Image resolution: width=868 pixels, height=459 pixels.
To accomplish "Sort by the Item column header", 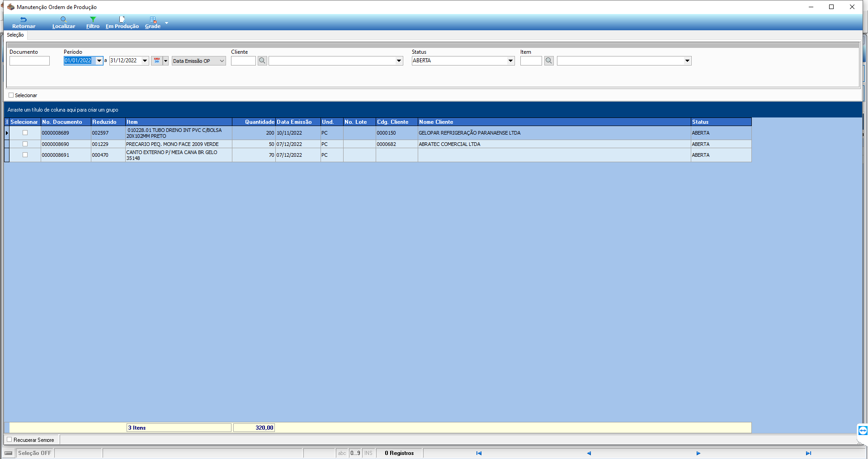I will [x=179, y=122].
